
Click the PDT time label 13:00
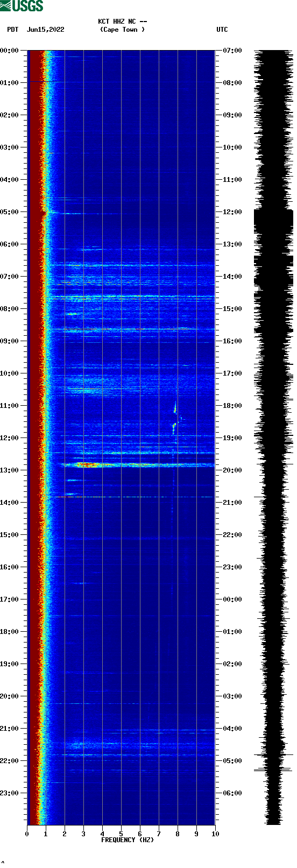tap(10, 470)
